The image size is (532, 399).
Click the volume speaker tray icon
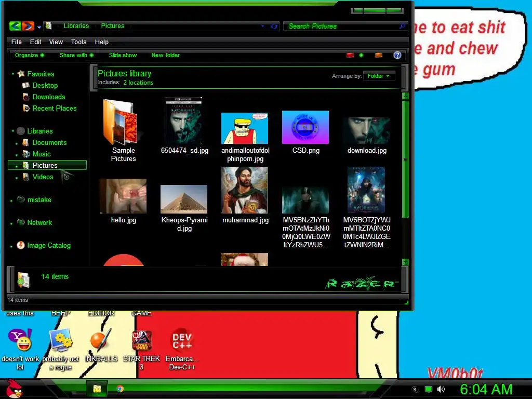coord(441,389)
